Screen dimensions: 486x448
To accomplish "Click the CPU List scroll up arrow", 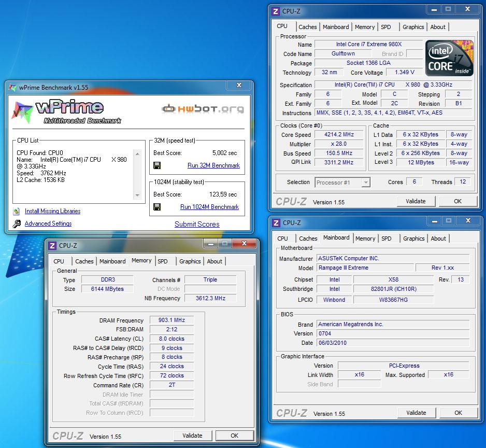I will point(137,154).
